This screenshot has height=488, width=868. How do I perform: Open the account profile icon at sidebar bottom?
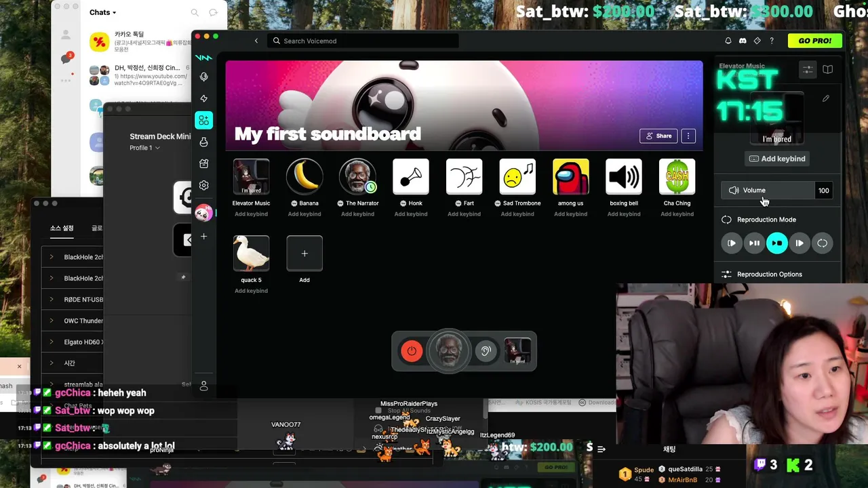point(203,386)
